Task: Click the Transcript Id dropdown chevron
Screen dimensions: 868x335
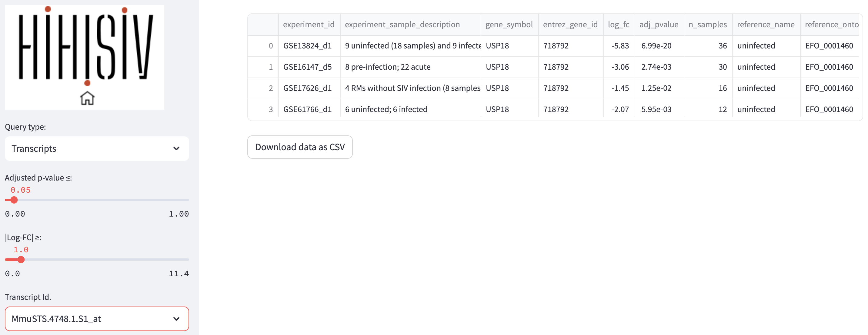Action: 176,319
